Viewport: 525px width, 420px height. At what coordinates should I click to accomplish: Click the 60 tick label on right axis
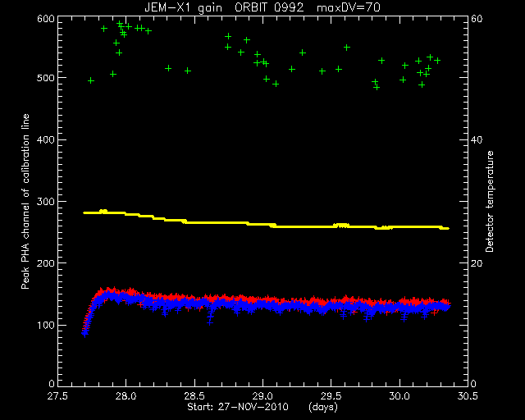tap(477, 18)
